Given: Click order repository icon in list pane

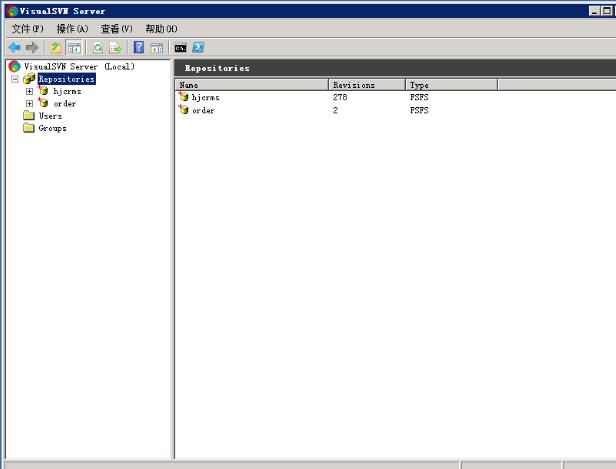Looking at the screenshot, I should coord(183,110).
